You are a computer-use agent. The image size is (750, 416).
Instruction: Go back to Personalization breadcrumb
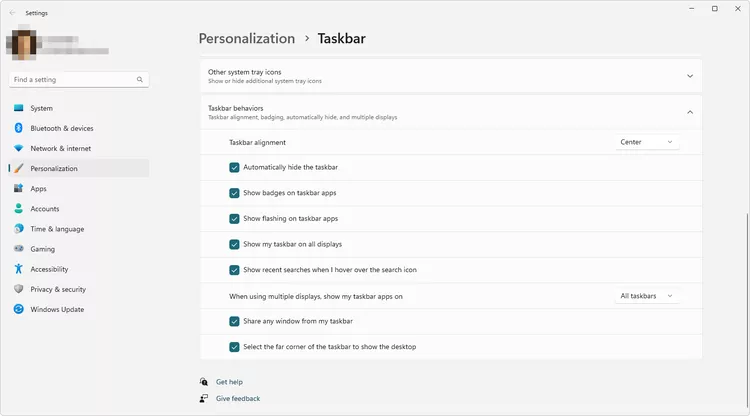pos(247,38)
